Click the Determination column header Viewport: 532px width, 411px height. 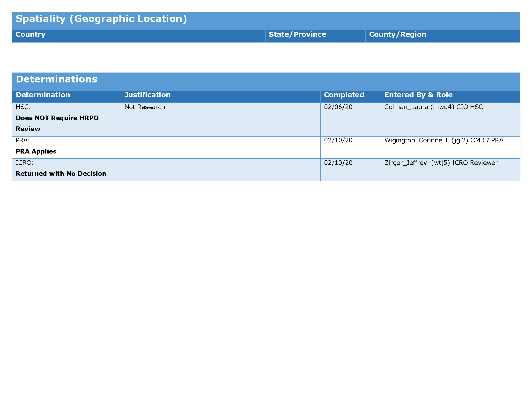[x=43, y=95]
